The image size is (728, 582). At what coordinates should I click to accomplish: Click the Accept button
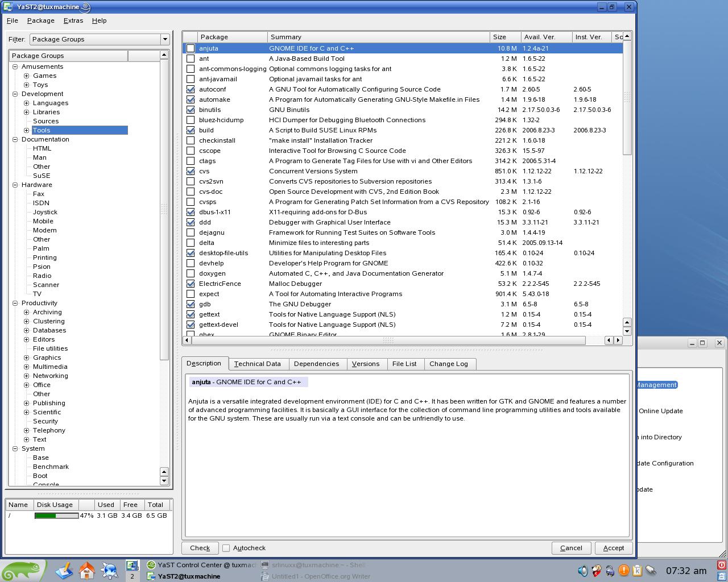[614, 548]
